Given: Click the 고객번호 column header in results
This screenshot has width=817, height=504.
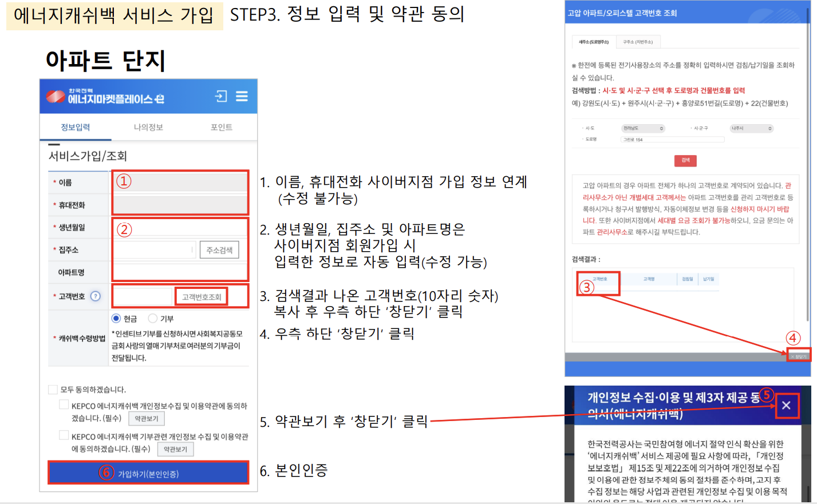Looking at the screenshot, I should pyautogui.click(x=599, y=279).
